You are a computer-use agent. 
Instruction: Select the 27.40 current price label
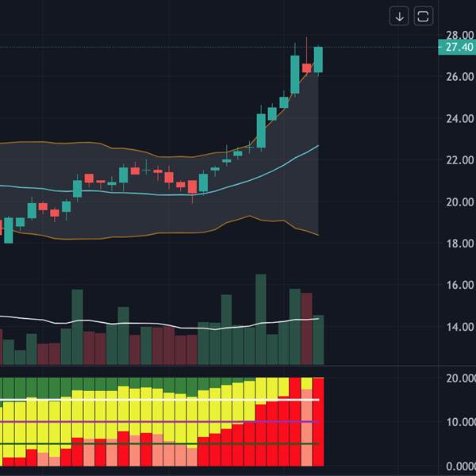(457, 47)
